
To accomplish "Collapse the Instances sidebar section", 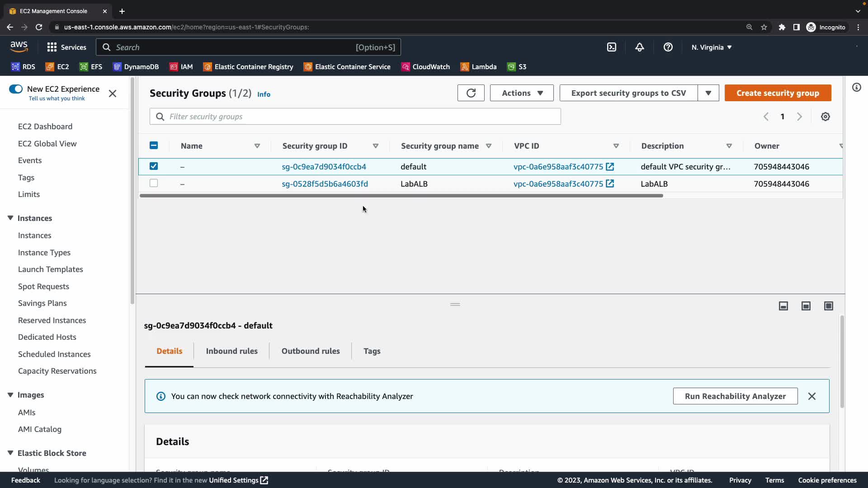I will pyautogui.click(x=10, y=218).
